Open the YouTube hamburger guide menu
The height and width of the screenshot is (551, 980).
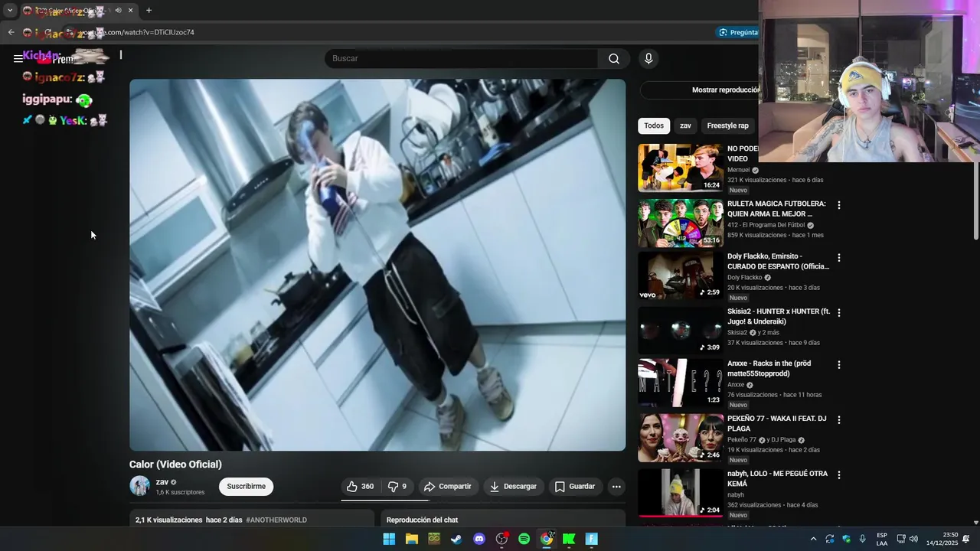18,59
